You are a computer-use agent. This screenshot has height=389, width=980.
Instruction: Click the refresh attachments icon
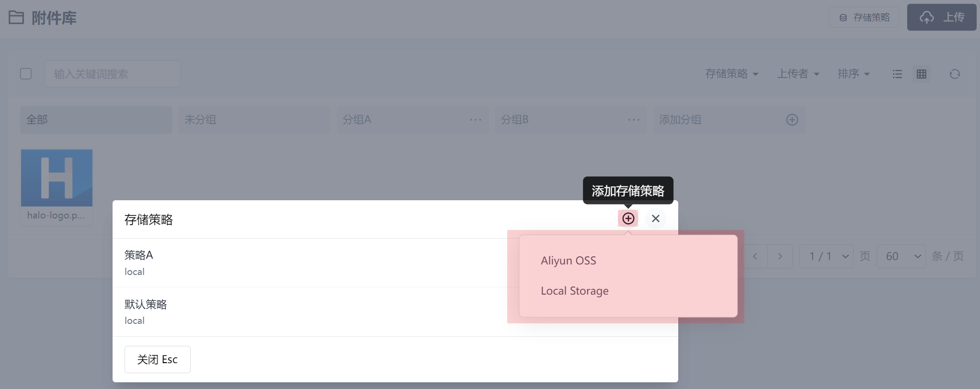[x=955, y=74]
